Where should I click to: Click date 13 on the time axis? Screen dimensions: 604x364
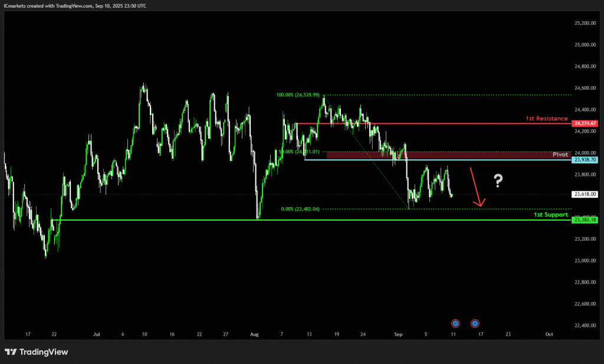[x=309, y=335]
